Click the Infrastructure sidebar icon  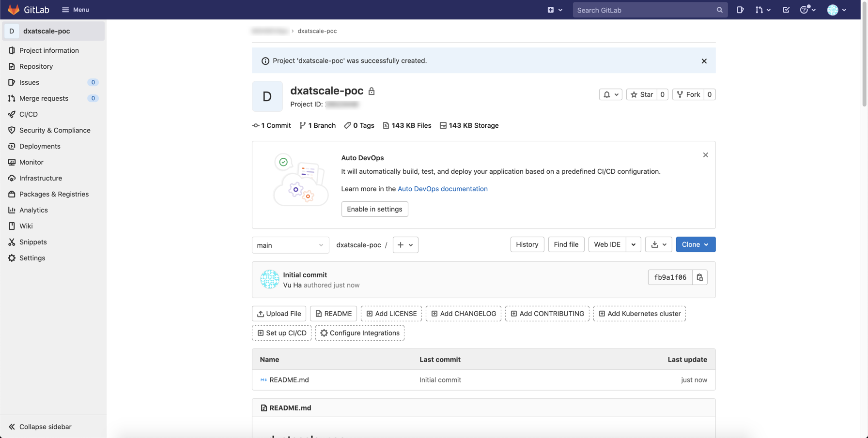(x=12, y=178)
